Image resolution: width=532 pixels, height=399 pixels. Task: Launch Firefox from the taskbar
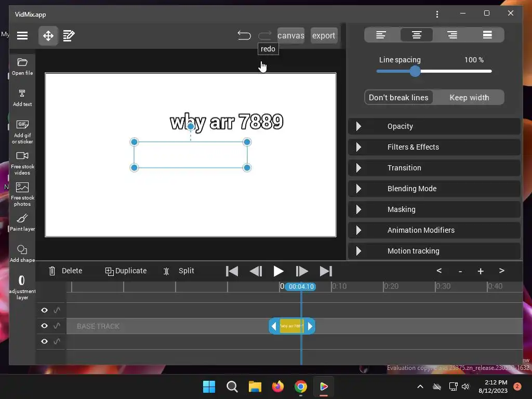[278, 387]
